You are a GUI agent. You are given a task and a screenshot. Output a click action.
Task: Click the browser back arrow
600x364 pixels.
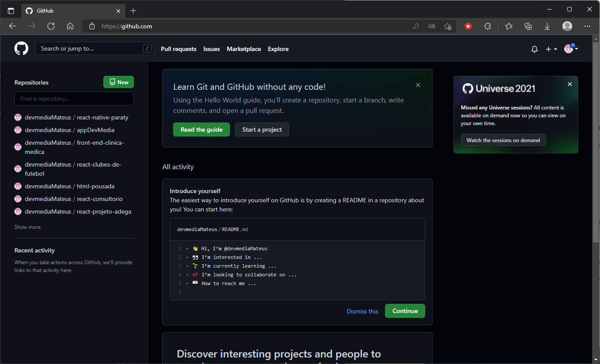pyautogui.click(x=13, y=26)
